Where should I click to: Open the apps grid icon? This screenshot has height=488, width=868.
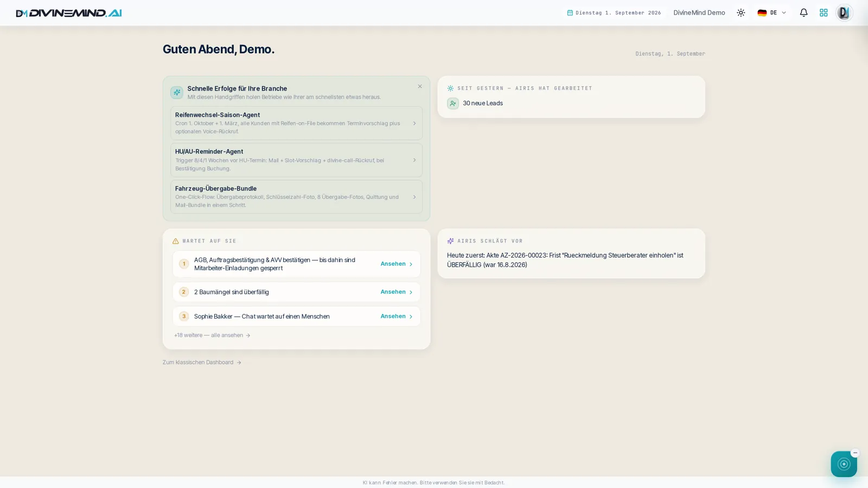coord(824,12)
